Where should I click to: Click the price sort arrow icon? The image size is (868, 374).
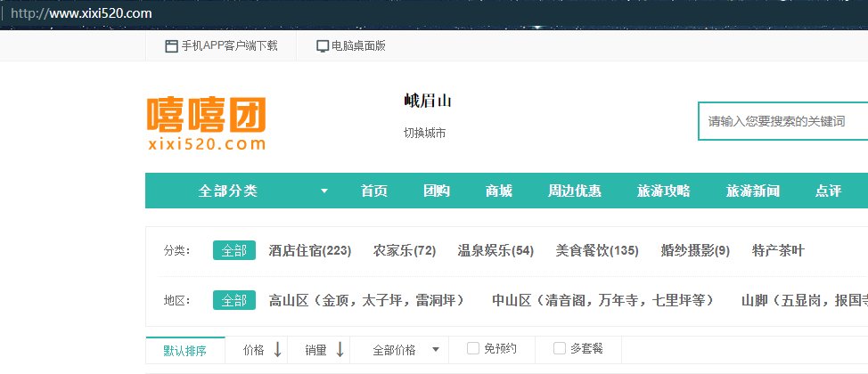[x=277, y=350]
